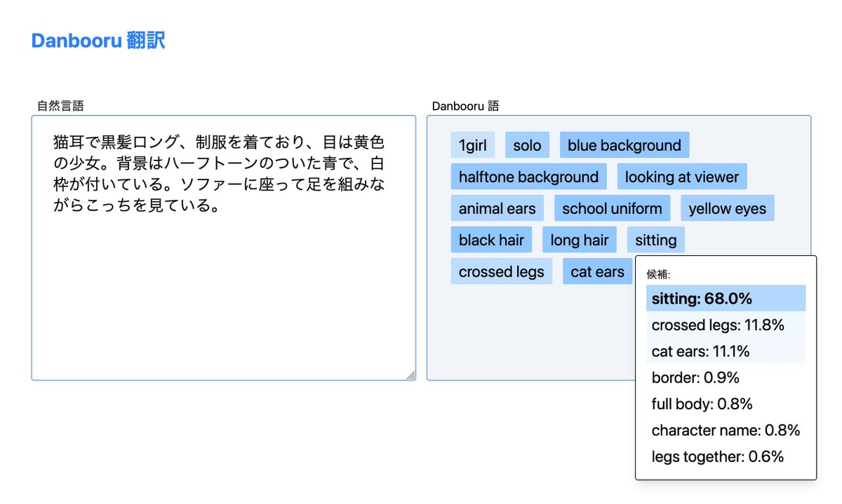Choose candidate sitting: 68.0%

[726, 299]
